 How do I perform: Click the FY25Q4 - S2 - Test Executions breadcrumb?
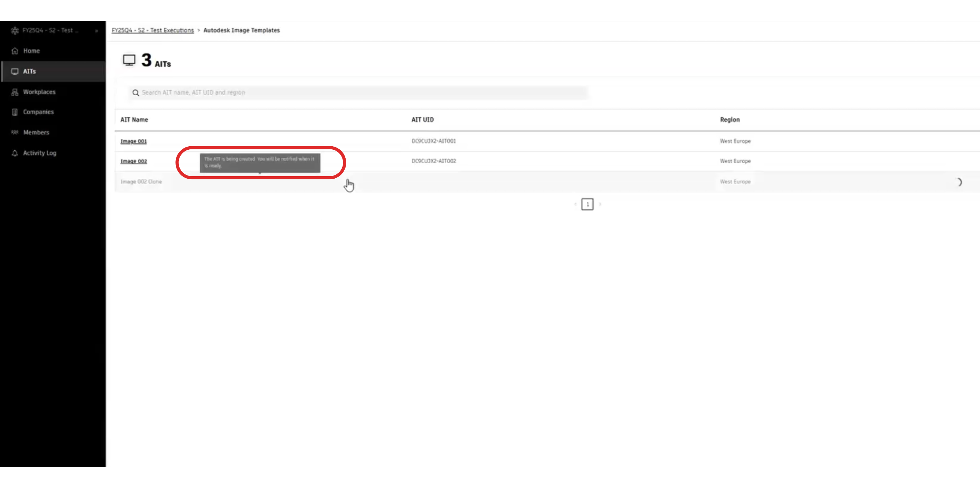(x=153, y=30)
